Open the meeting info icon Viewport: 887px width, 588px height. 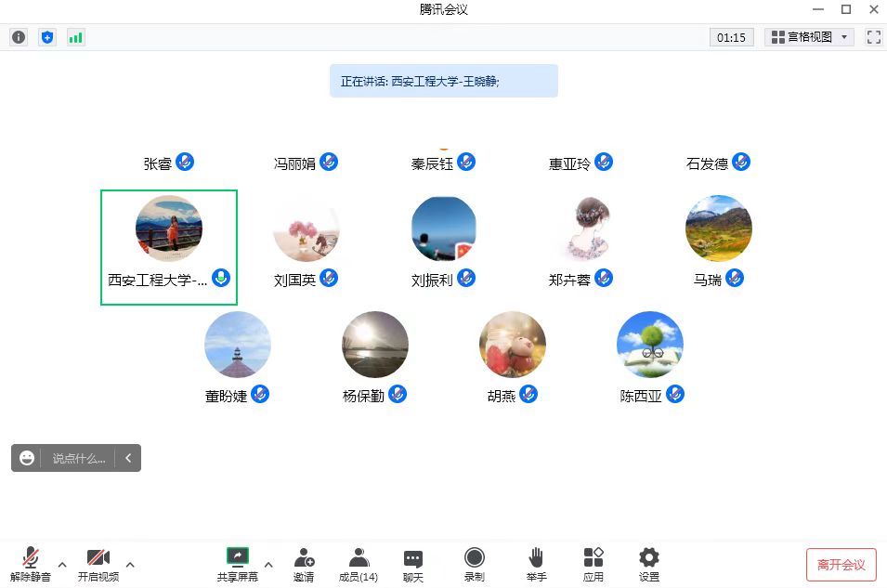[19, 37]
